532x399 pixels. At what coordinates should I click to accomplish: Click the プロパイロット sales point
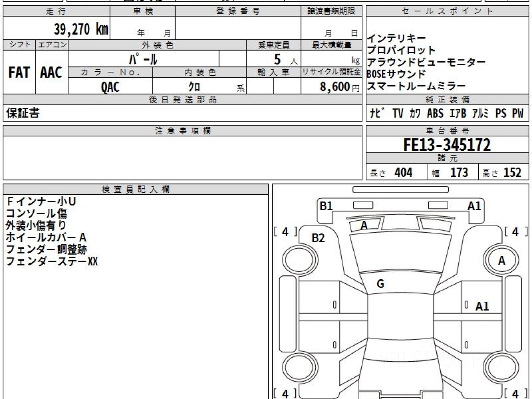401,51
